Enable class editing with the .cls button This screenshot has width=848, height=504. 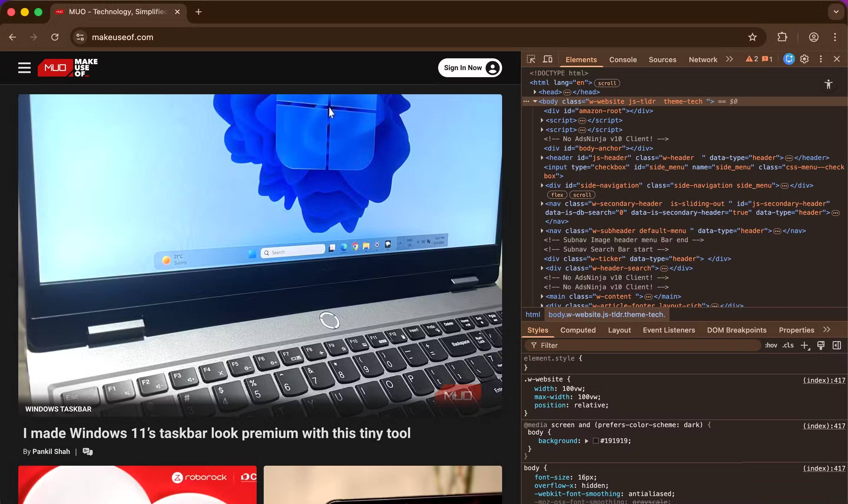coord(788,345)
